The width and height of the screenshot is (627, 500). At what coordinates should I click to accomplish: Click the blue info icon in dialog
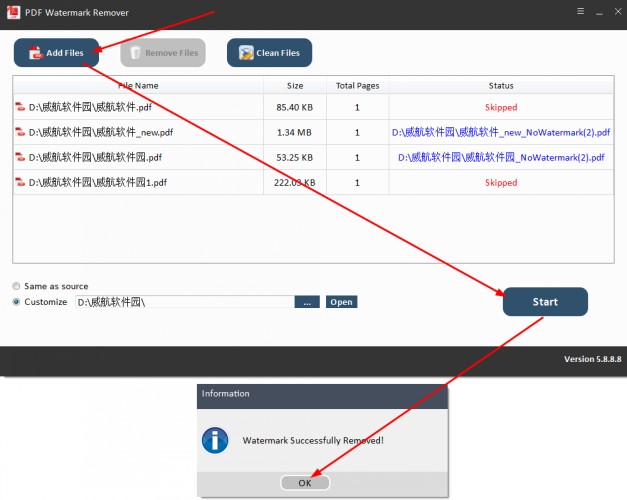[215, 440]
